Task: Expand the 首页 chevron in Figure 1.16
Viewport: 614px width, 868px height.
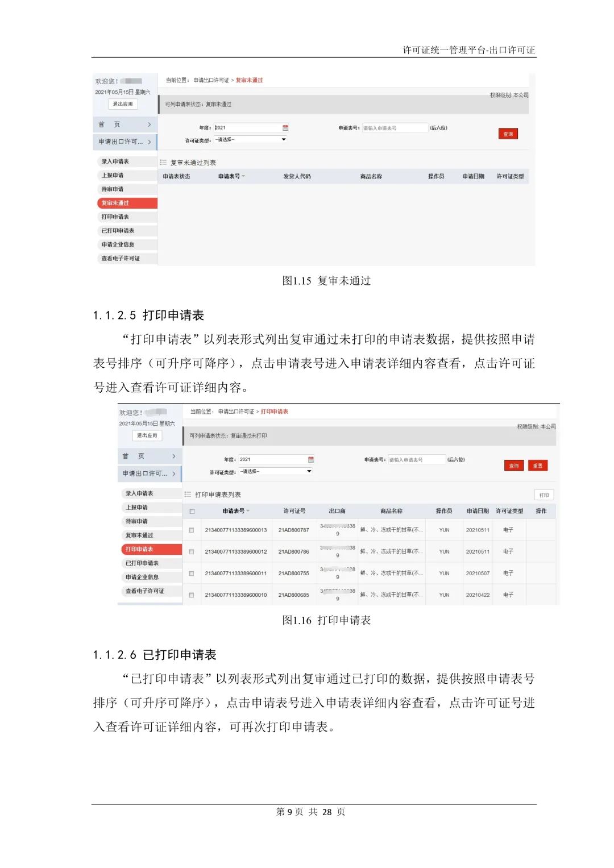Action: point(173,456)
